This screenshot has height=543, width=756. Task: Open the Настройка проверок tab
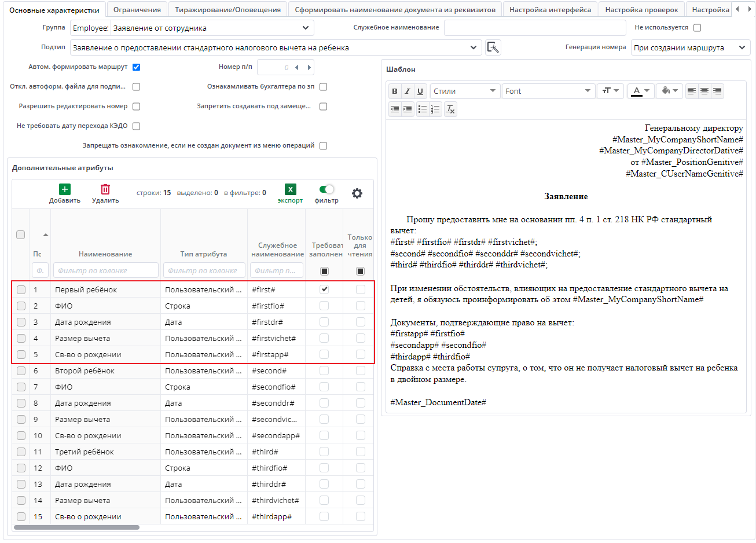pyautogui.click(x=641, y=10)
